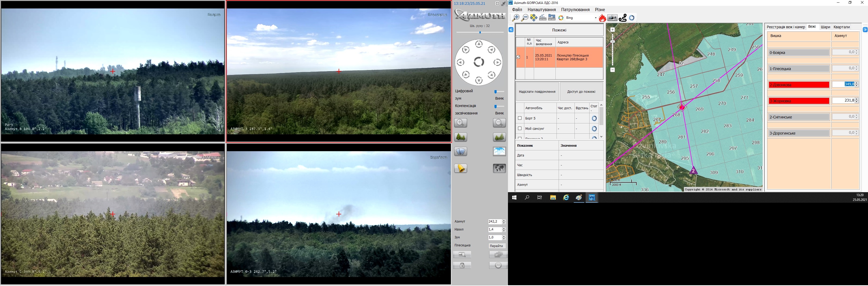Screen dimensions: 868x286
Task: Click the map zoom-in magnifier tool
Action: (516, 18)
